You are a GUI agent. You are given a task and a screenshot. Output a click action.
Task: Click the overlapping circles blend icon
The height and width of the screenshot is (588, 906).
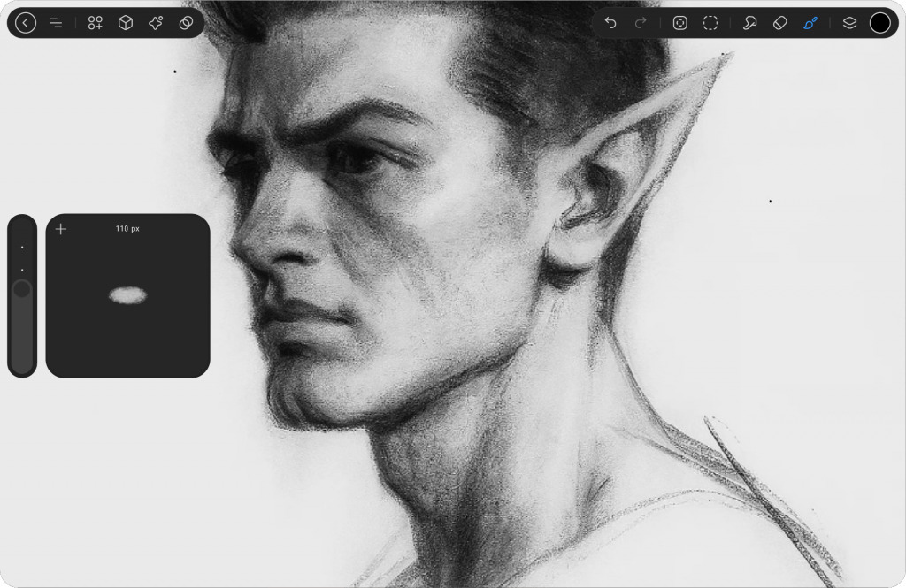tap(186, 23)
